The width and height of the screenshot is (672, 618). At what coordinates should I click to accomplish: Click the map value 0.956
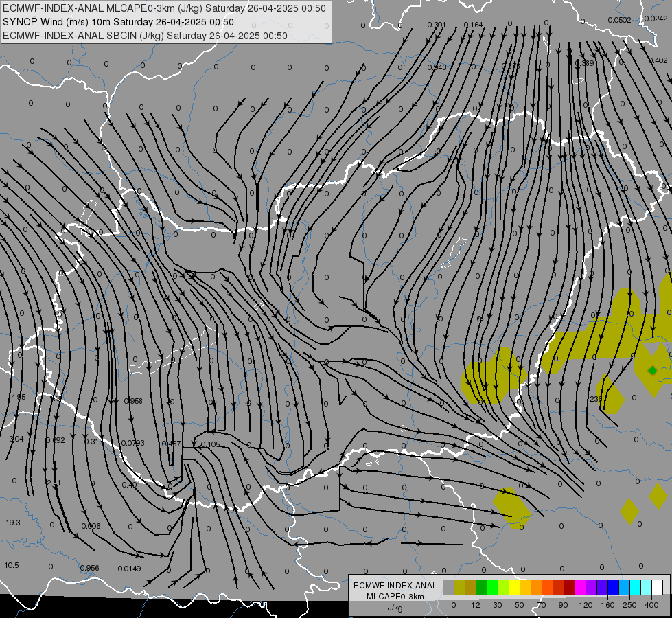click(x=89, y=568)
